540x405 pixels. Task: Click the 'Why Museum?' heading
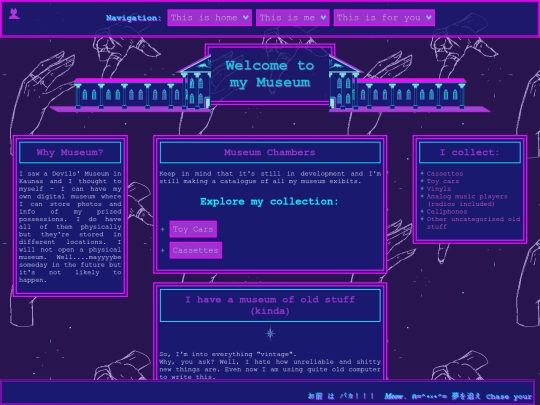(x=70, y=152)
